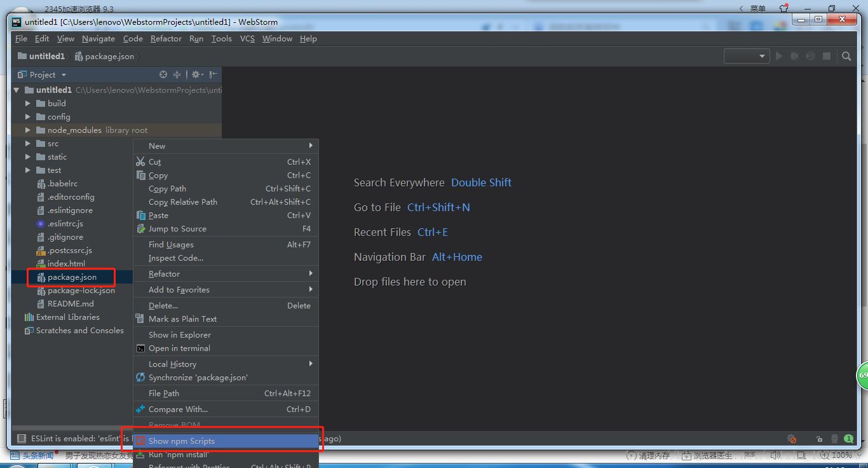Choose Compare With... context item
868x468 pixels.
pos(226,410)
